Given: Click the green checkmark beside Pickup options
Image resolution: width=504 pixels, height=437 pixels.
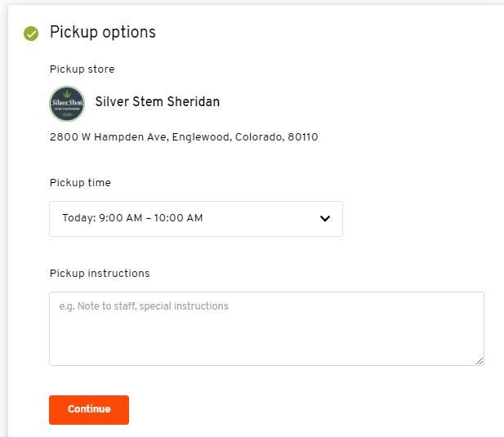Looking at the screenshot, I should pyautogui.click(x=31, y=33).
